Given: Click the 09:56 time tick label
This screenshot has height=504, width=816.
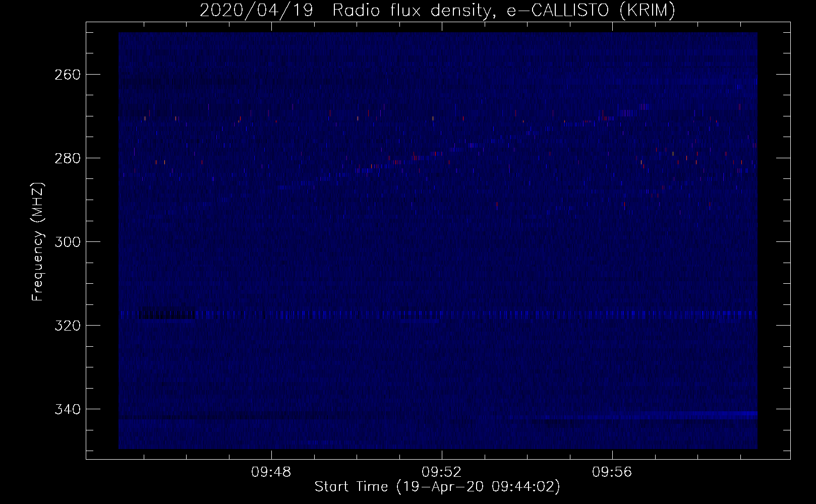Looking at the screenshot, I should coord(612,472).
